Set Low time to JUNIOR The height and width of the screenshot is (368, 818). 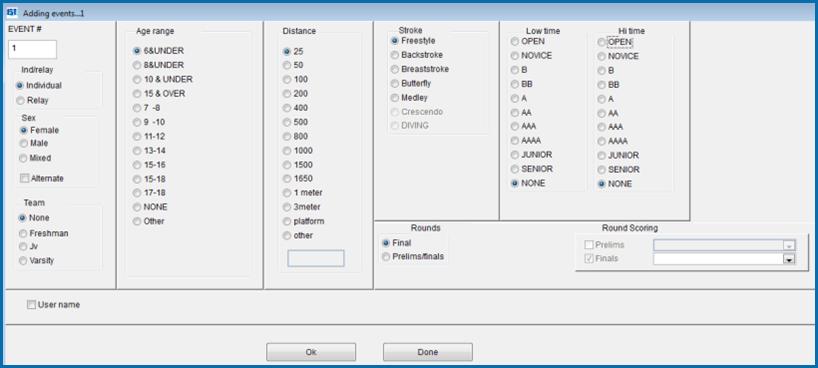pos(532,155)
